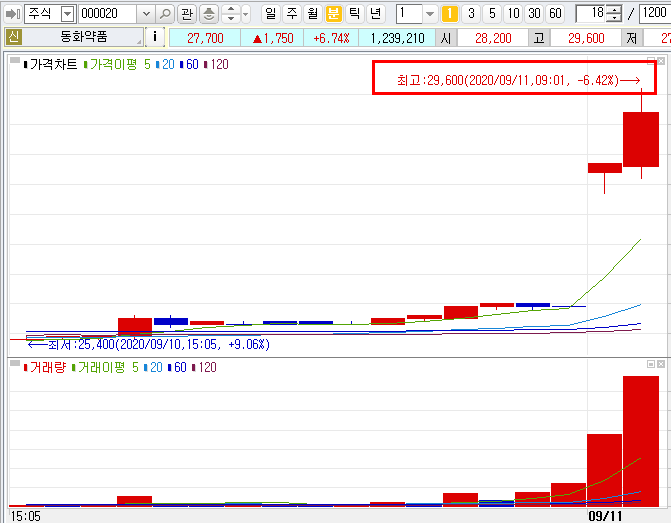Click the round stacked icon beside 관
671x523 pixels.
point(209,14)
